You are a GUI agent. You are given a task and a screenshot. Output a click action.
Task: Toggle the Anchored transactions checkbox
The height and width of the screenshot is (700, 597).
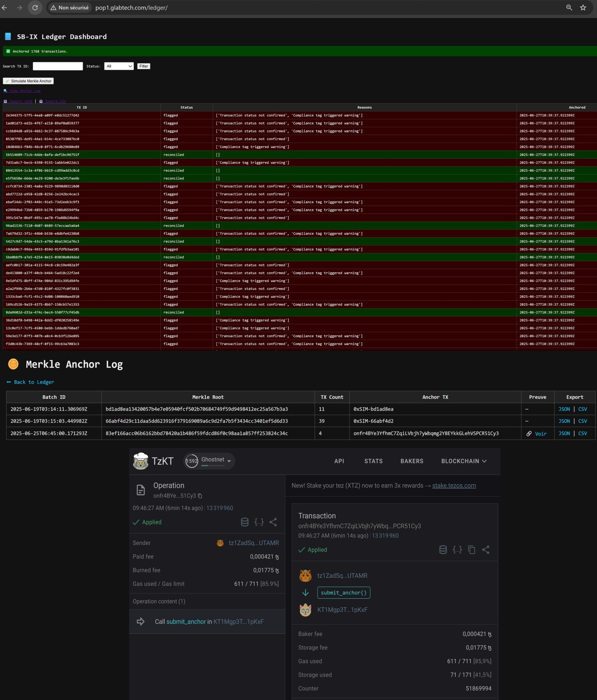(8, 51)
